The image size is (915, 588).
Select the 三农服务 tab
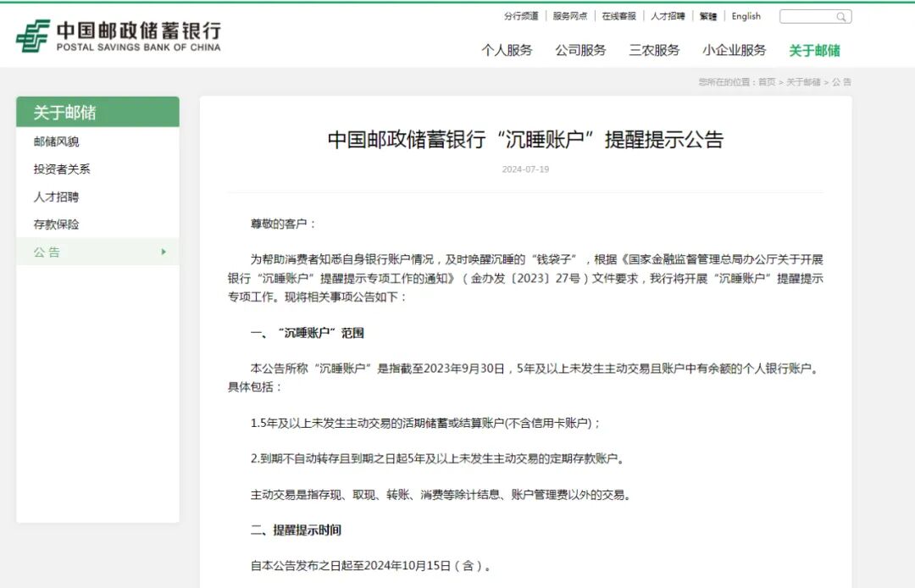[x=653, y=51]
